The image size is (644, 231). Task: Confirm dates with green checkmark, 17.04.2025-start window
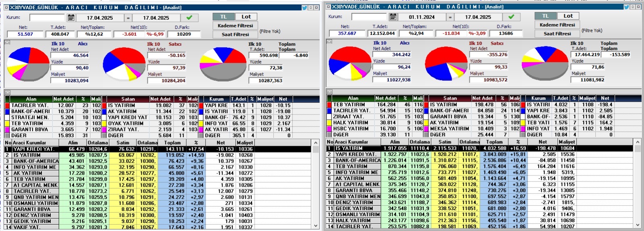[x=189, y=18]
